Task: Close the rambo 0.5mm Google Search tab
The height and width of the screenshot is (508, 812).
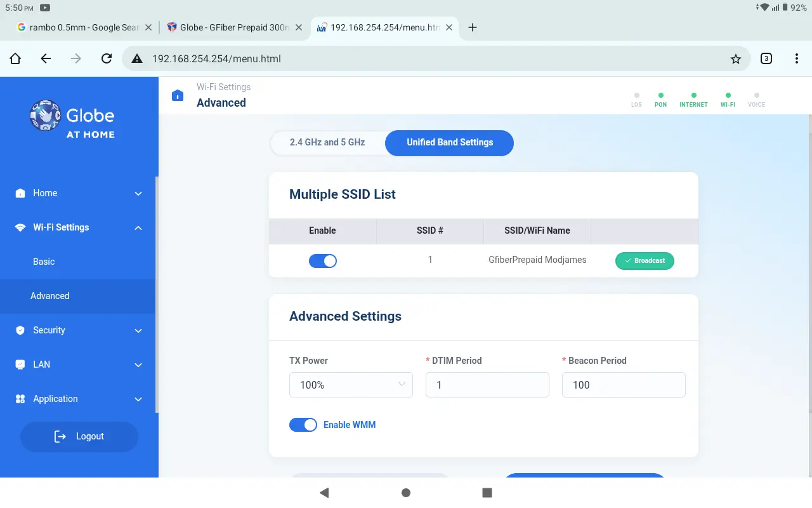Action: [148, 27]
